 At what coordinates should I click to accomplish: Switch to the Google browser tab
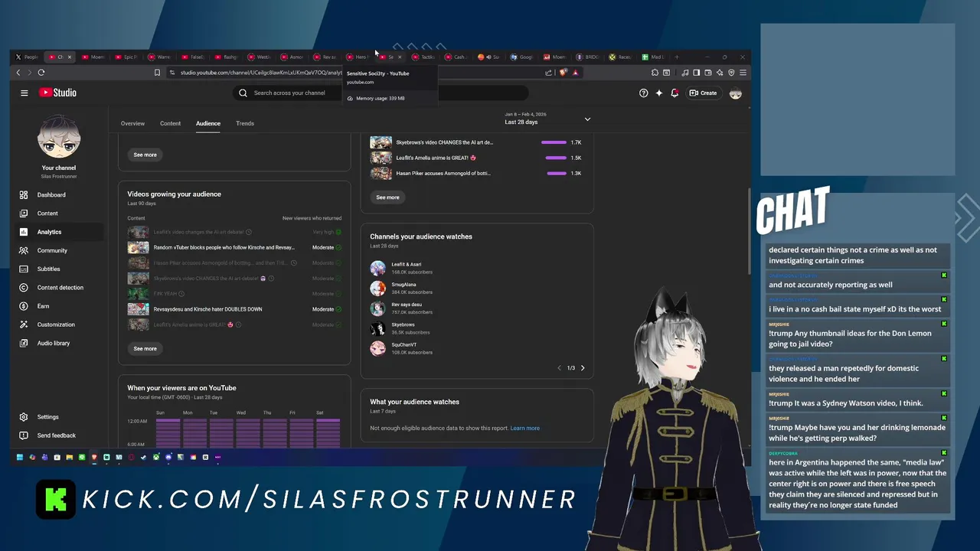pyautogui.click(x=521, y=57)
